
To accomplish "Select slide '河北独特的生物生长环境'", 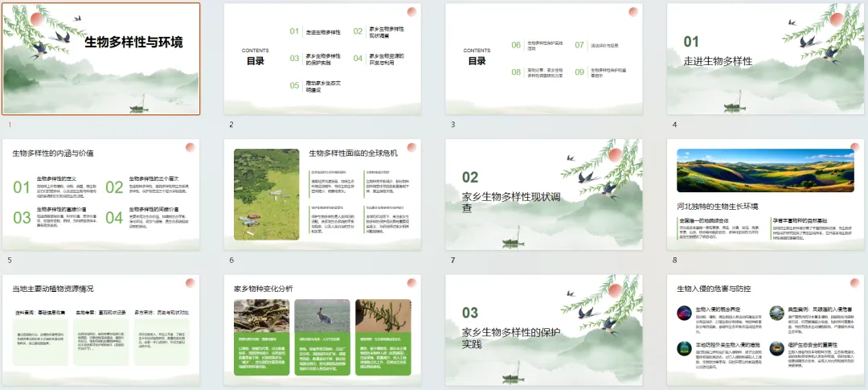I will (x=766, y=195).
